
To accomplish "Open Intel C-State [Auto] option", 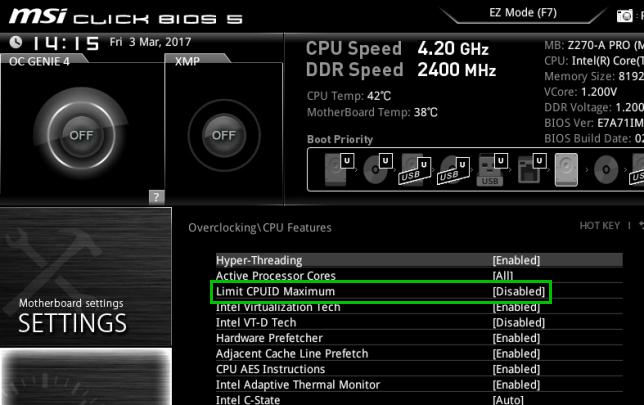I will [x=508, y=400].
